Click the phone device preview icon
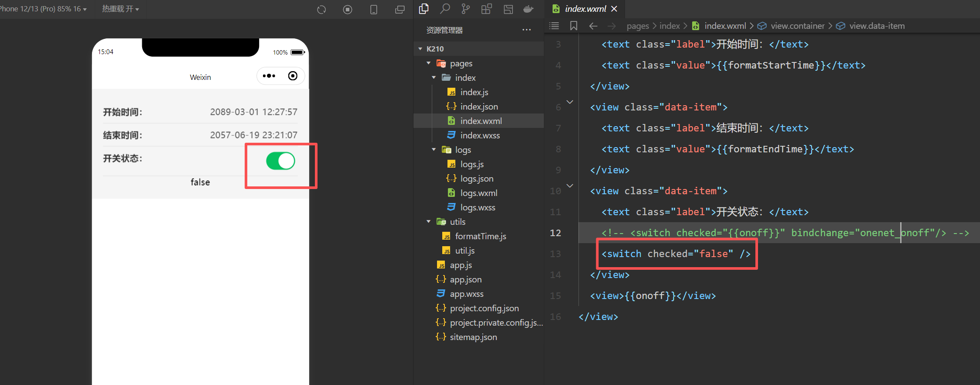Screen dimensions: 980x385 tap(374, 10)
